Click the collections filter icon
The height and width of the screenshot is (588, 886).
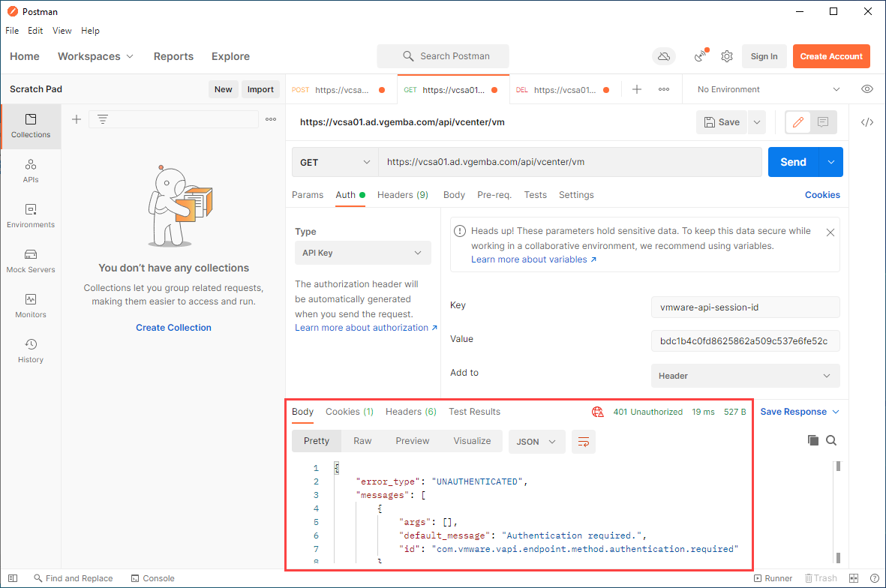point(102,119)
